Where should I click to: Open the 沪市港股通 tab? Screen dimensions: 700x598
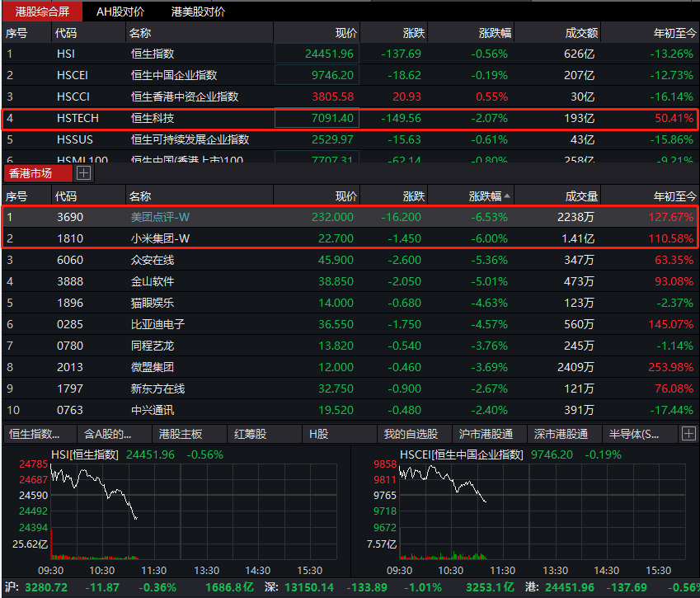[x=489, y=434]
